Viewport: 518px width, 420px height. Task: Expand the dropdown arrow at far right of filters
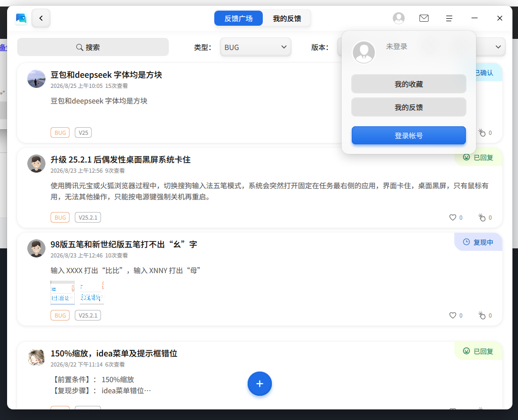[x=498, y=47]
